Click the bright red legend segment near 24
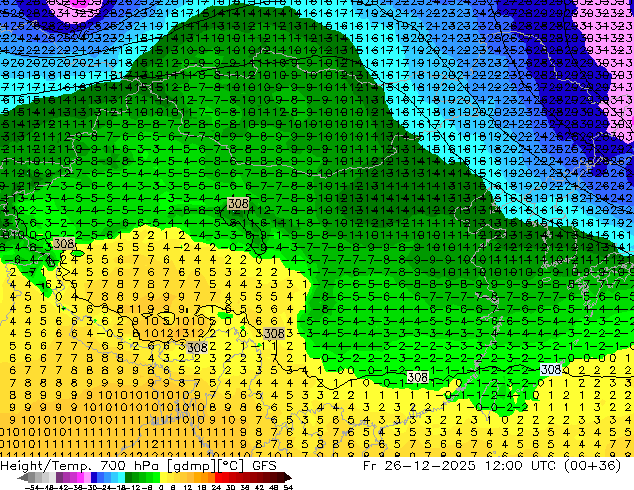This screenshot has height=490, width=634. click(x=218, y=477)
